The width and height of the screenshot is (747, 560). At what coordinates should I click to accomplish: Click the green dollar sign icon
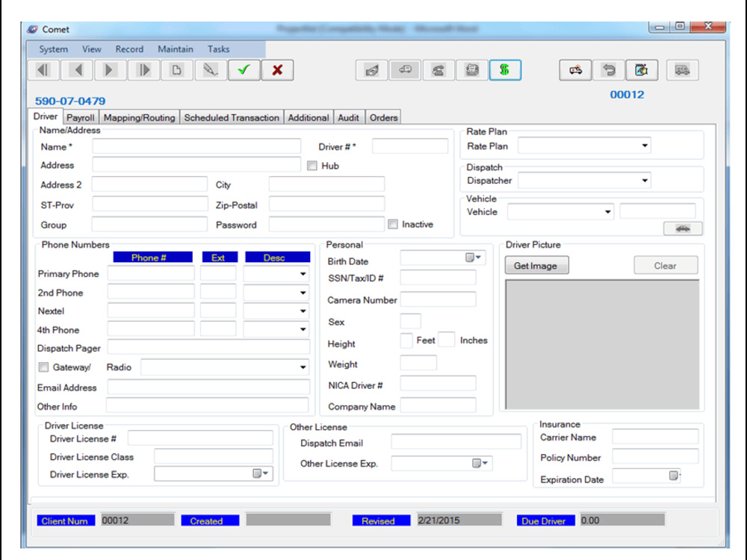click(x=505, y=70)
